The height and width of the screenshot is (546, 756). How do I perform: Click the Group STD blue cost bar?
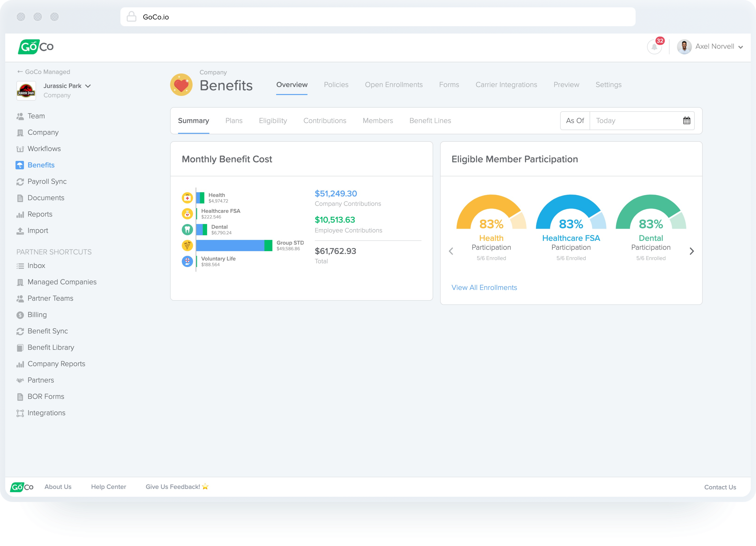[x=230, y=245]
